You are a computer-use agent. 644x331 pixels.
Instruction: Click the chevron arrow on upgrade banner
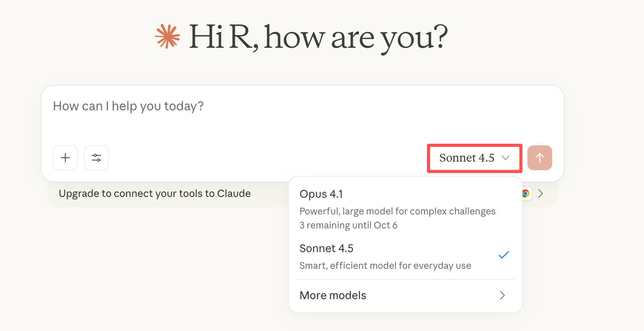pyautogui.click(x=541, y=193)
